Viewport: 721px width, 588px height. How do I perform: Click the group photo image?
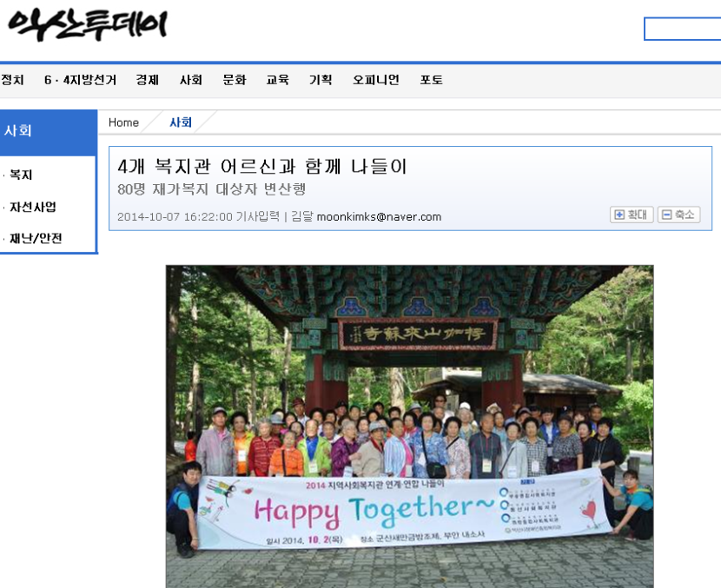pos(410,426)
